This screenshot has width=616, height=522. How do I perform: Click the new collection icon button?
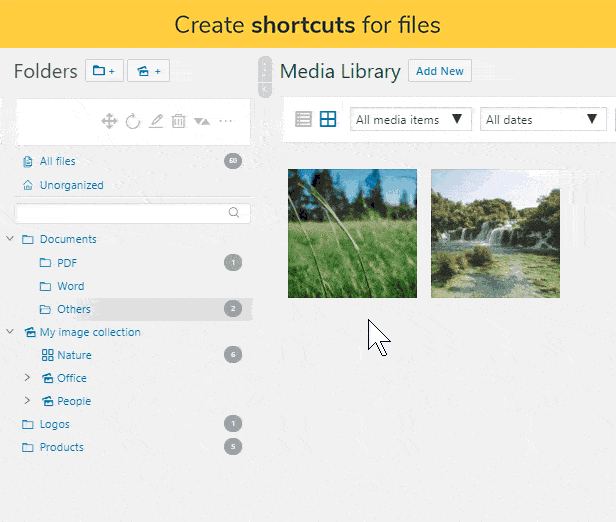[148, 71]
